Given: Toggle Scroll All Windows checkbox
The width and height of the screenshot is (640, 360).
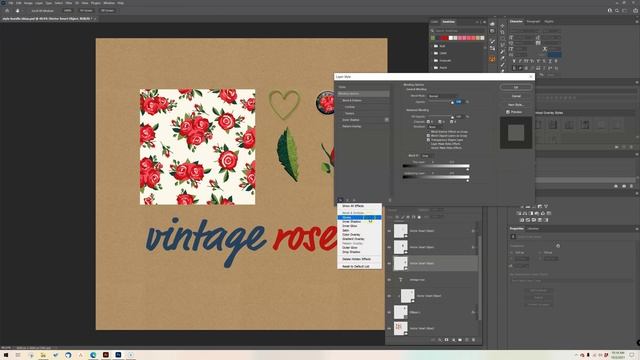Looking at the screenshot, I should [29, 11].
